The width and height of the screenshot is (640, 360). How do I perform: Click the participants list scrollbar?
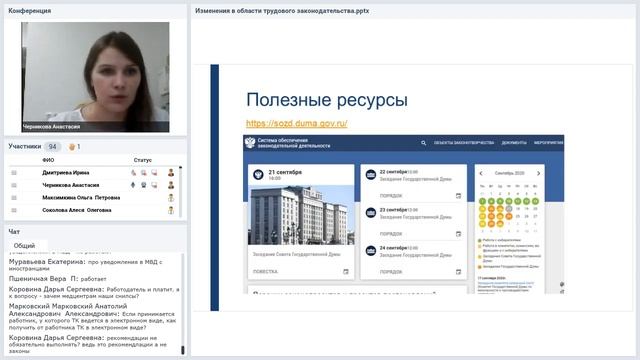click(181, 191)
